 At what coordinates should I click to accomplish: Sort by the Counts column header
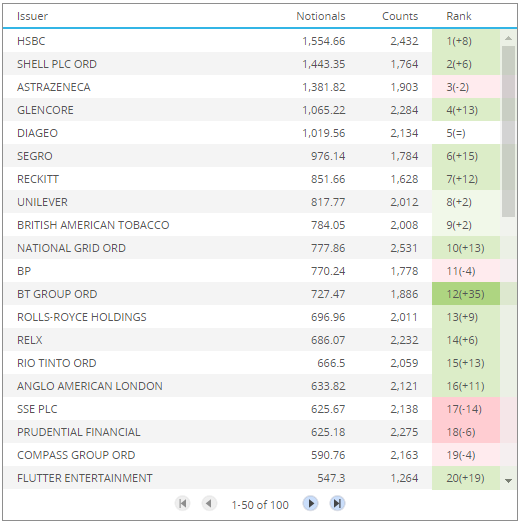coord(400,16)
